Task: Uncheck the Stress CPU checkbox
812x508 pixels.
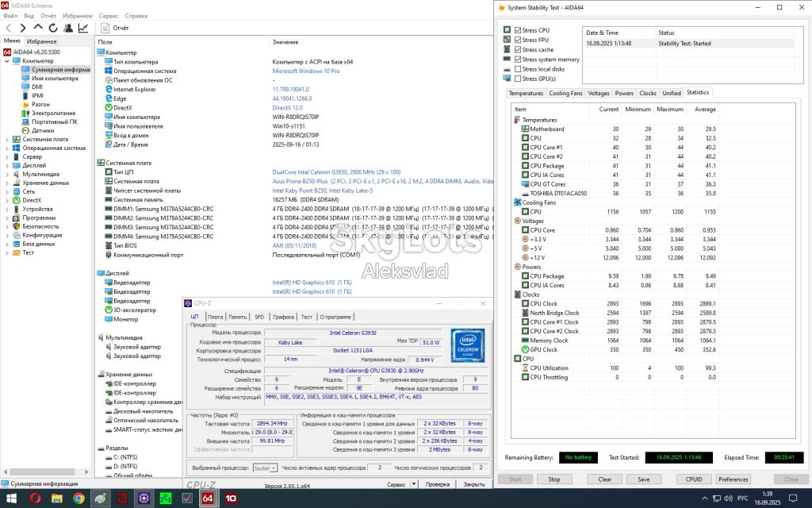Action: click(518, 30)
